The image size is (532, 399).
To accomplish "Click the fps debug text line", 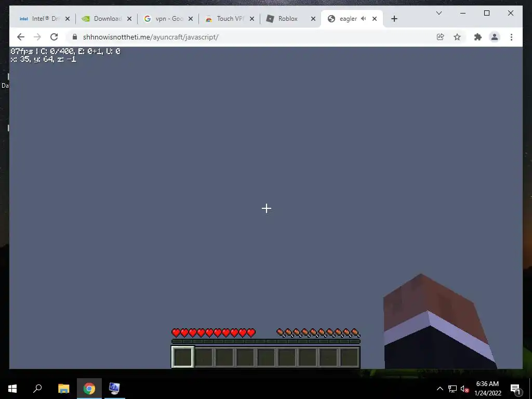I will (x=65, y=51).
